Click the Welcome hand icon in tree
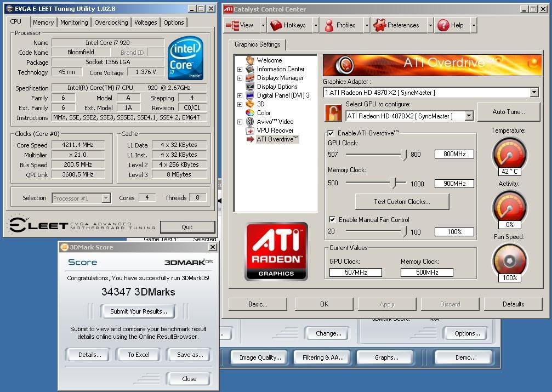Viewport: 552px width, 392px height. click(250, 60)
